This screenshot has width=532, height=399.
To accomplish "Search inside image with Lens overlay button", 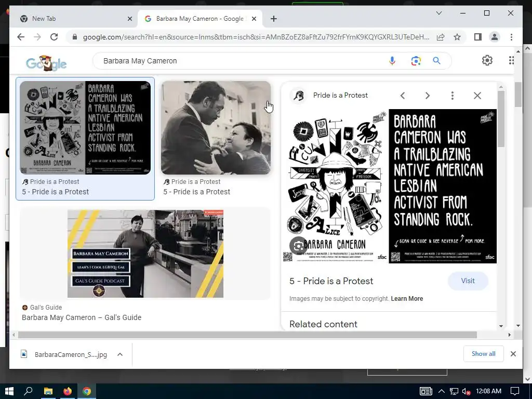I will [299, 246].
